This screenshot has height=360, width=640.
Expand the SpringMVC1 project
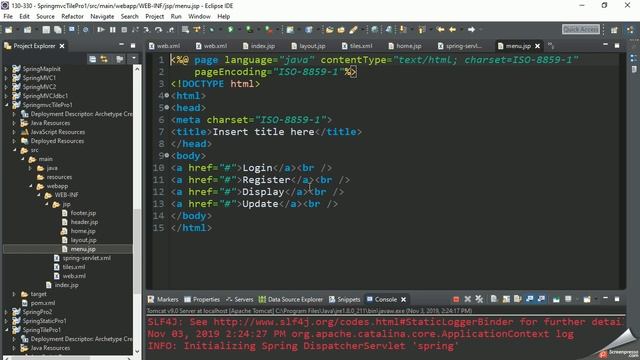[x=7, y=78]
